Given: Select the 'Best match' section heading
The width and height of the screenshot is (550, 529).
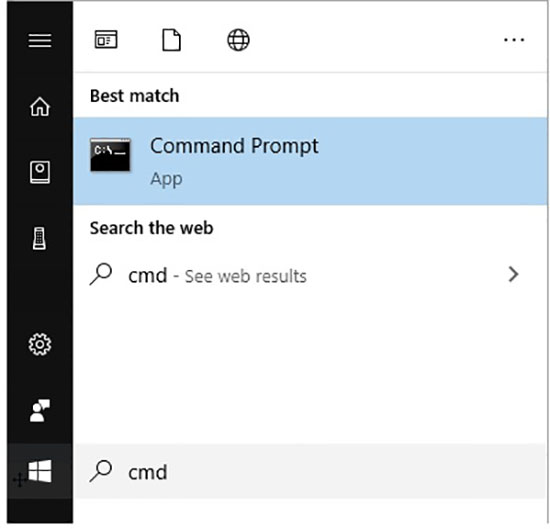Looking at the screenshot, I should click(x=135, y=96).
